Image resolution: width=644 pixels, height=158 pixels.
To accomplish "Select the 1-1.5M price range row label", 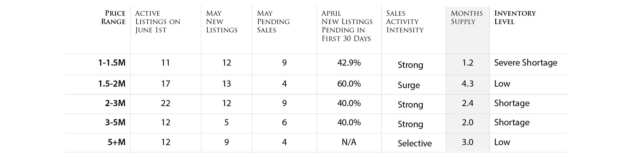I will (x=112, y=63).
